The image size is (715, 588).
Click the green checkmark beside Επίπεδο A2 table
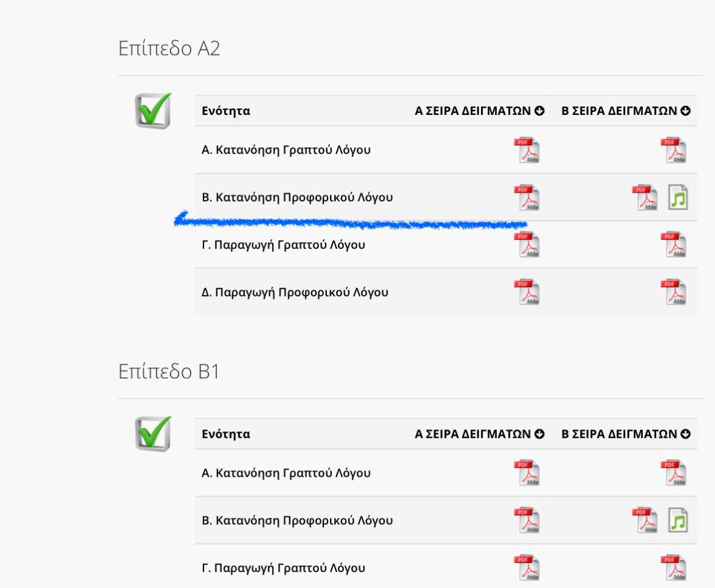pyautogui.click(x=153, y=111)
